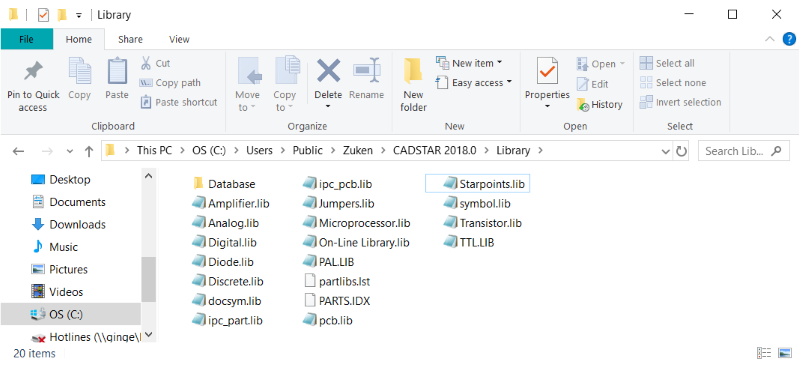This screenshot has width=800, height=365.
Task: Open the File menu tab
Action: click(x=27, y=39)
